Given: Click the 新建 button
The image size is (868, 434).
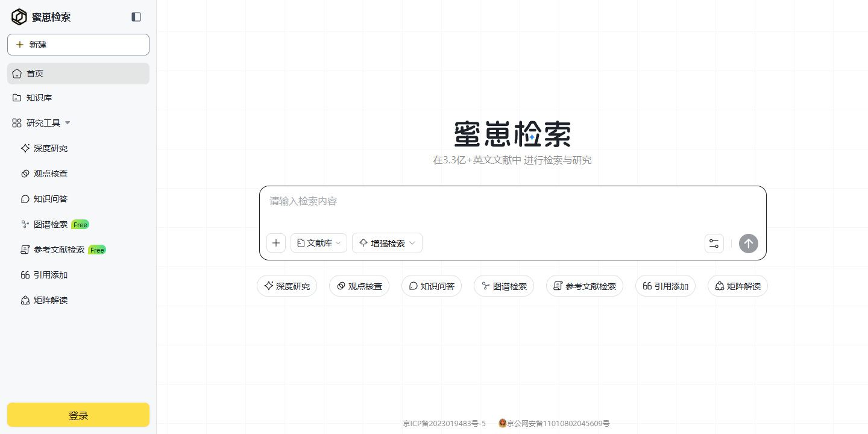Looking at the screenshot, I should 78,45.
